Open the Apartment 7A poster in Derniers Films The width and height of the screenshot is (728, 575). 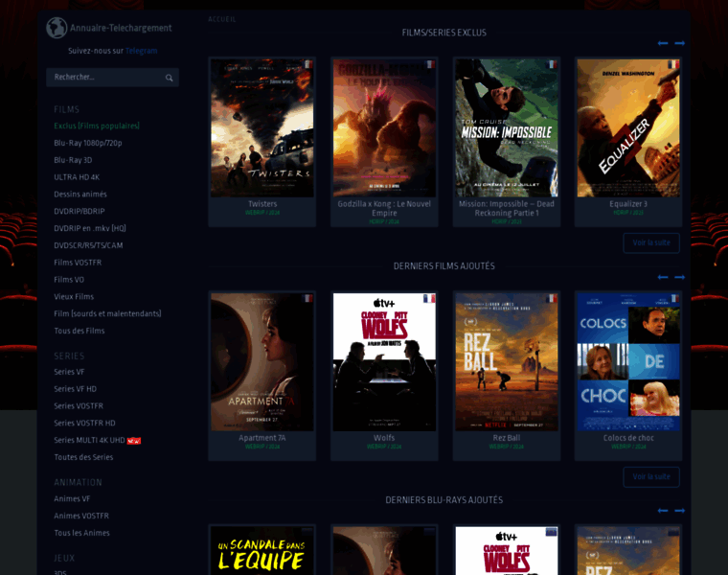262,362
